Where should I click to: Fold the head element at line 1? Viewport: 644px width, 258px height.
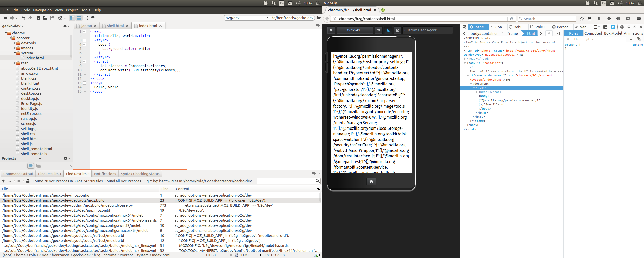[85, 31]
